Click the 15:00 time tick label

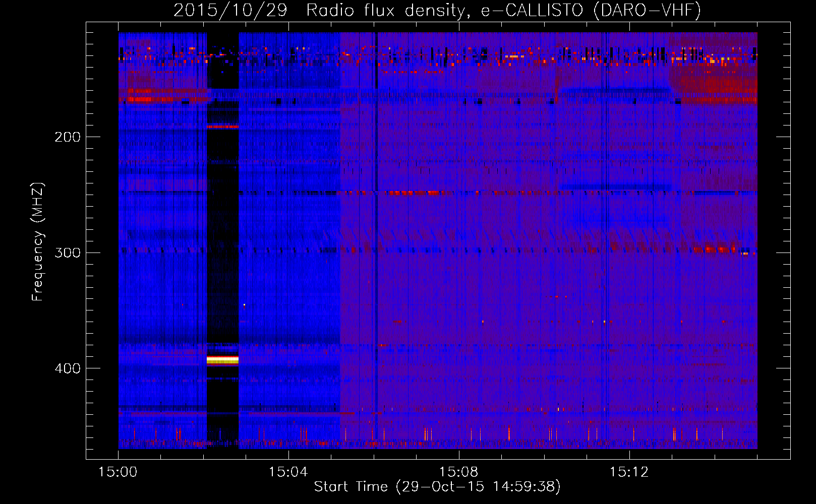tap(118, 472)
